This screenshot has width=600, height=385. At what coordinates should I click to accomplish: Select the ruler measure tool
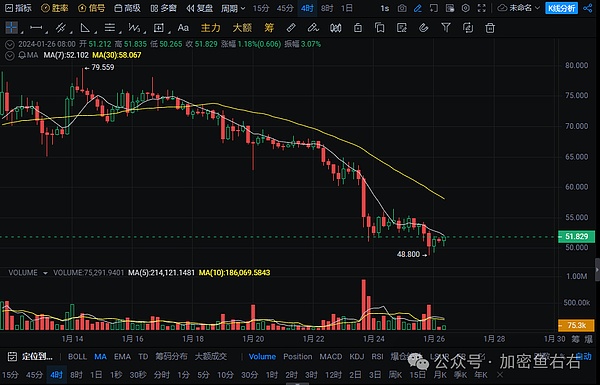291,28
